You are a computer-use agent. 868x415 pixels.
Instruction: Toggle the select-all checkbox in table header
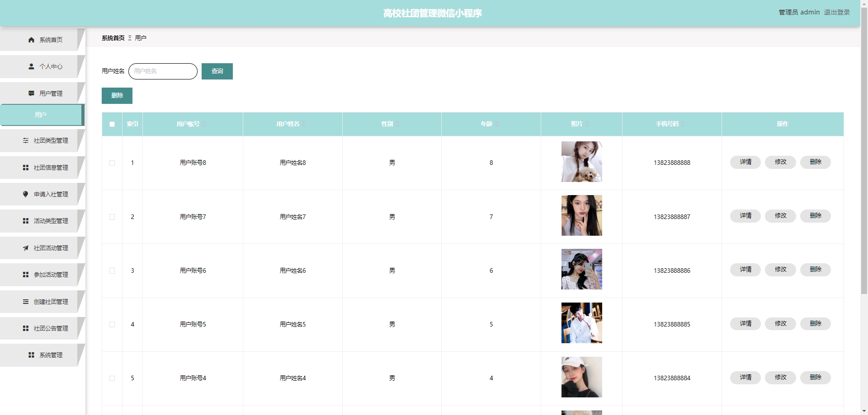(x=112, y=124)
